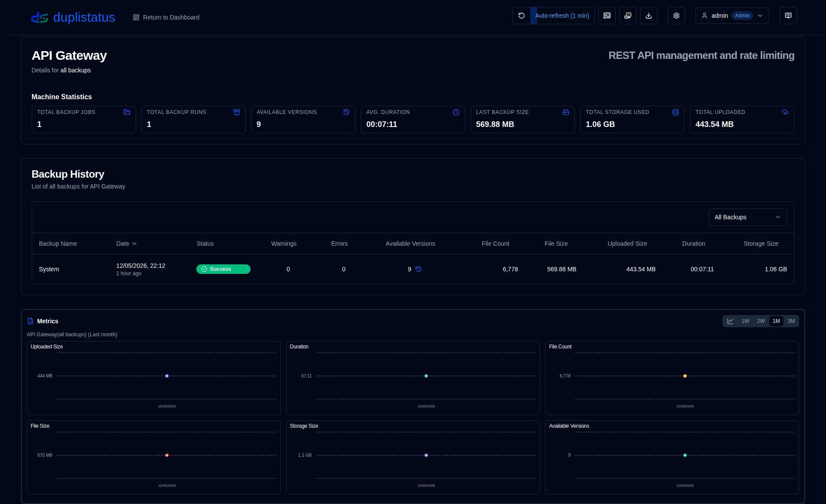The height and width of the screenshot is (504, 826).
Task: Click the Admin role badge
Action: tap(742, 16)
